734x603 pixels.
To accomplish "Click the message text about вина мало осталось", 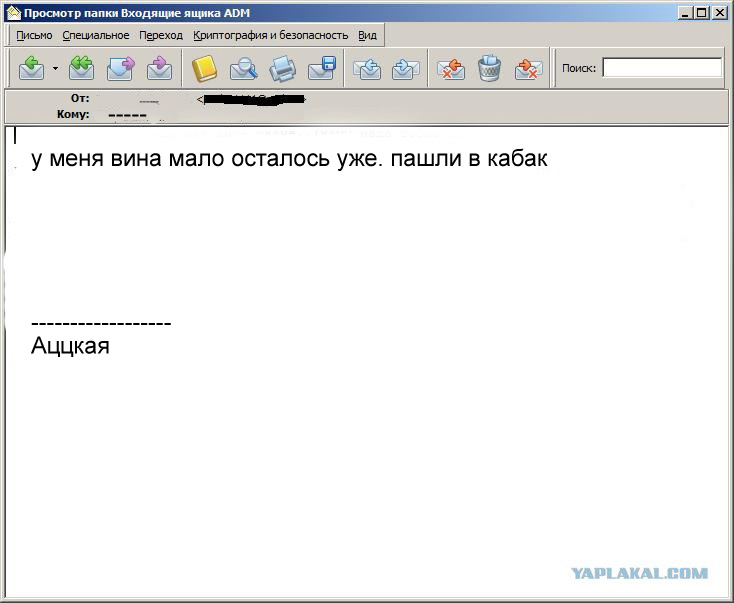I will [x=289, y=158].
